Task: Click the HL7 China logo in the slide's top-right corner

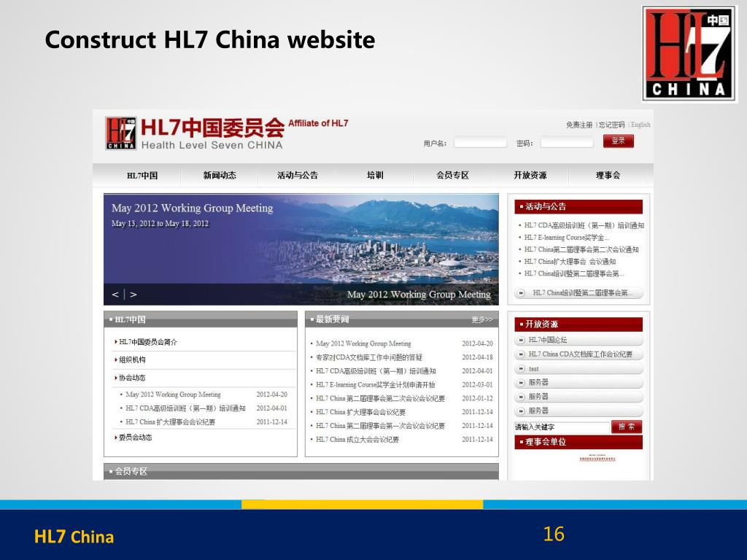Action: point(689,53)
